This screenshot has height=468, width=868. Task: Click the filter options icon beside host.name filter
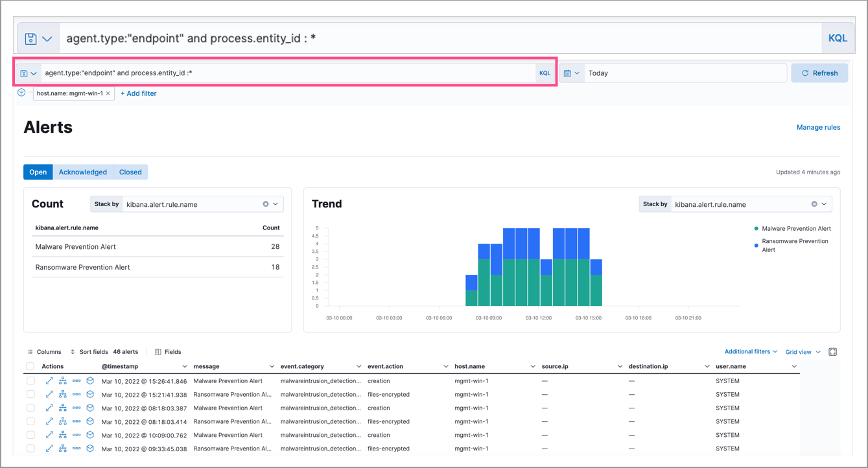click(x=20, y=93)
